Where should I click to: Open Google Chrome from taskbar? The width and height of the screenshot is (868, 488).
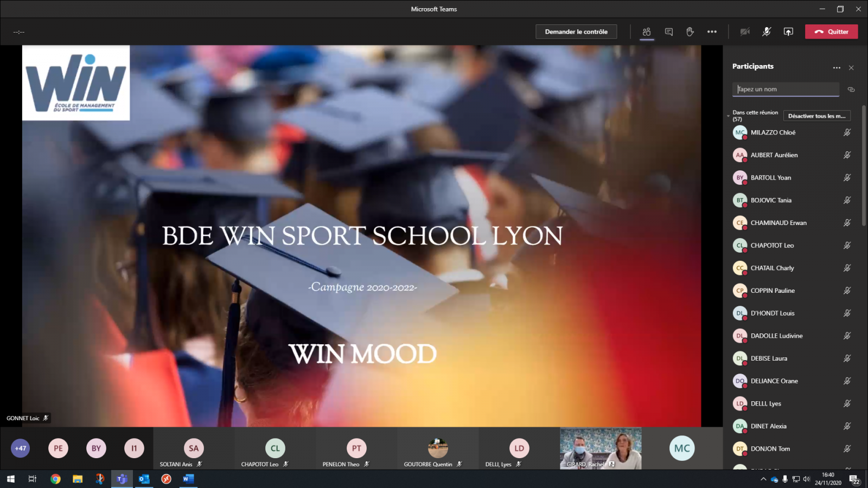click(55, 479)
